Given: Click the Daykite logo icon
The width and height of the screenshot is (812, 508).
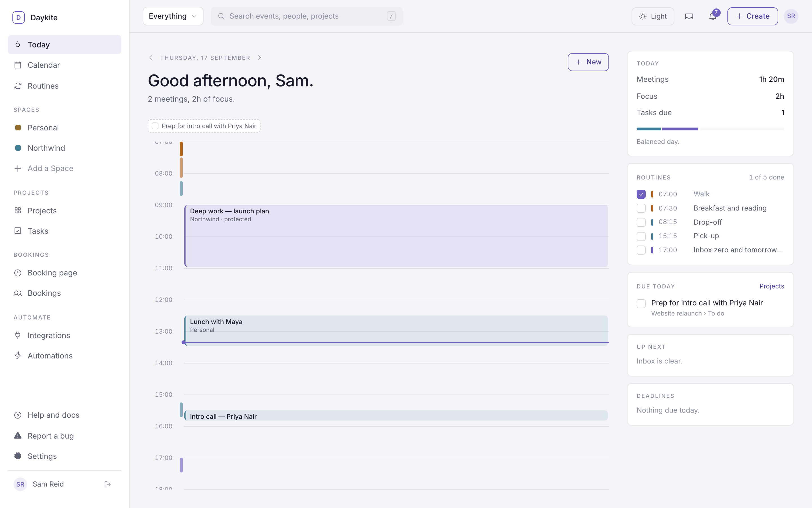Looking at the screenshot, I should tap(18, 17).
